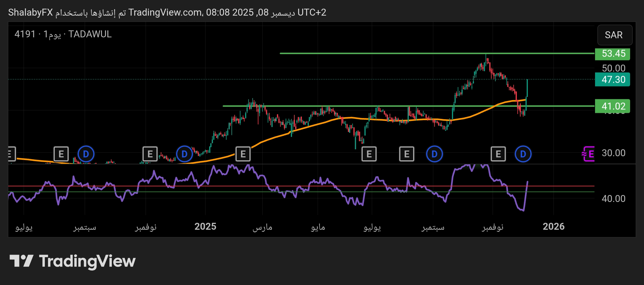
Task: Click the earnings E marker above November 2025
Action: [x=498, y=154]
